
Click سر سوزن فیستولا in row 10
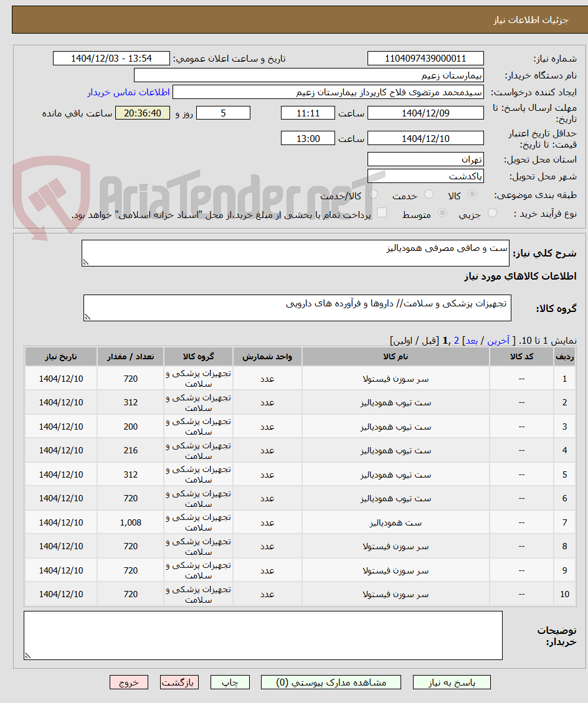396,595
